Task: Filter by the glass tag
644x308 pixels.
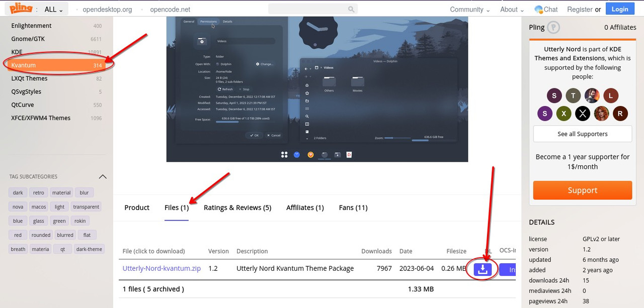Action: (39, 221)
